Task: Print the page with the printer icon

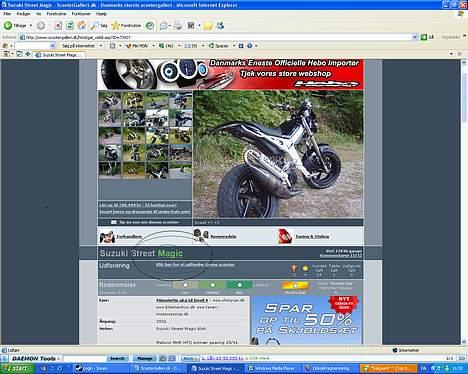Action: 178,25
